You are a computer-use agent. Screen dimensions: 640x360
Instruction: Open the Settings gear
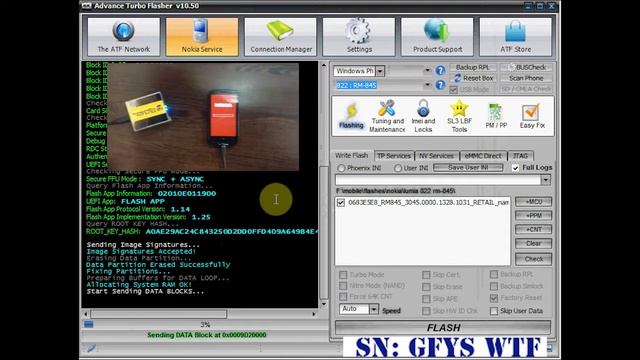[359, 37]
